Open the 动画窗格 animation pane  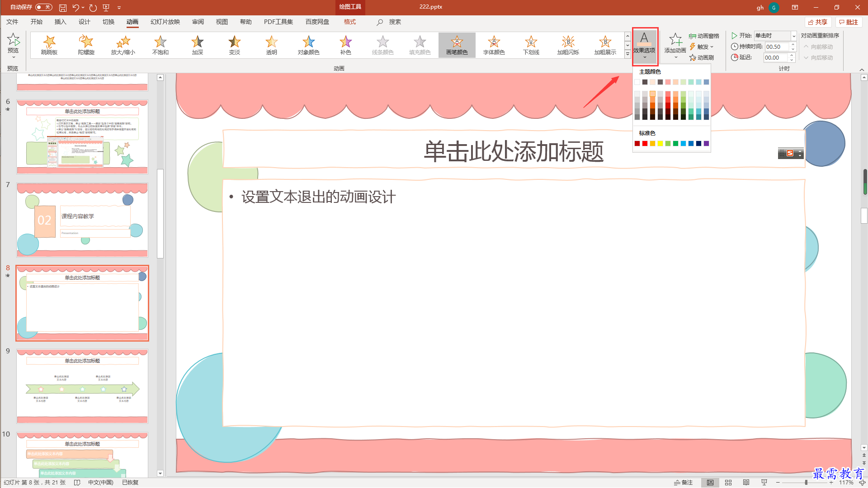pyautogui.click(x=704, y=36)
